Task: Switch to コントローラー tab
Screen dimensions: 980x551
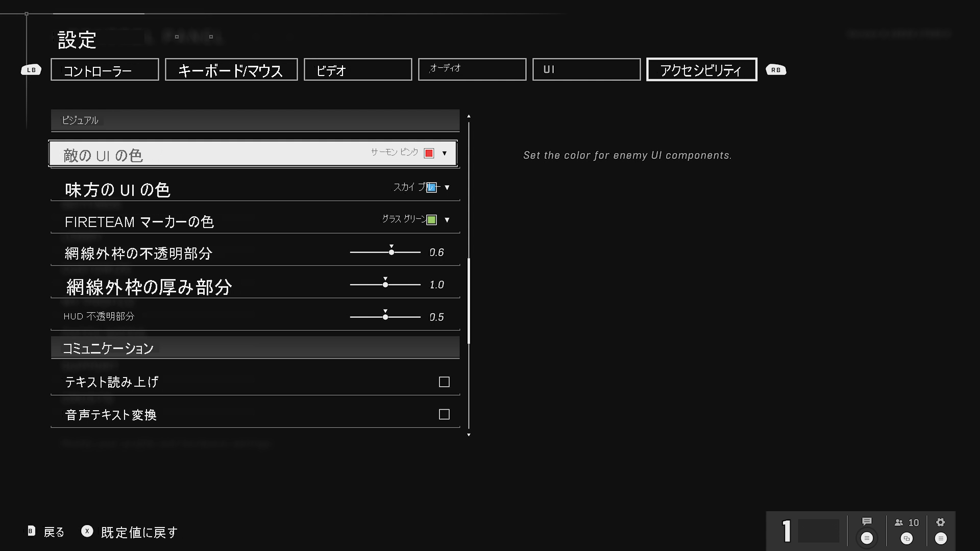Action: point(105,69)
